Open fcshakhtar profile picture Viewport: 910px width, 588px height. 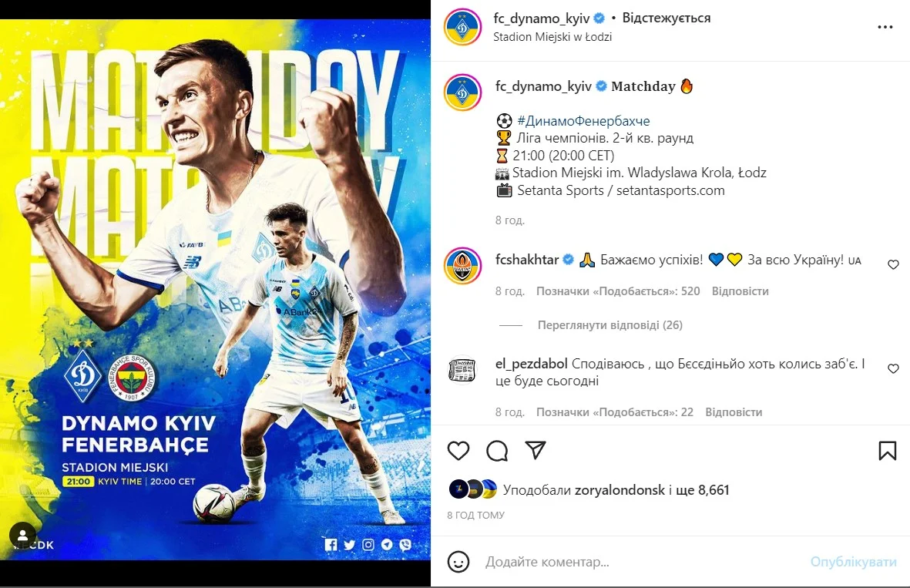[462, 266]
